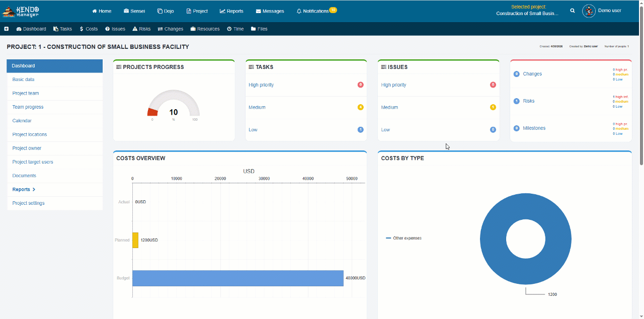Open the Home menu item
Viewport: 644px width, 319px height.
click(102, 11)
